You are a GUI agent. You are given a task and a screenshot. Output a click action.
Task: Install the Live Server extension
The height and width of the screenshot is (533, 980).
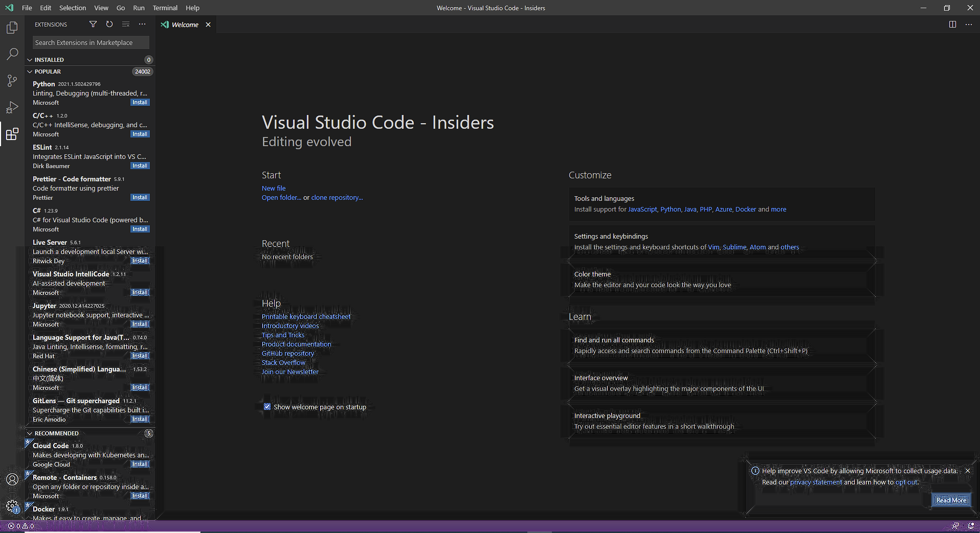[140, 261]
